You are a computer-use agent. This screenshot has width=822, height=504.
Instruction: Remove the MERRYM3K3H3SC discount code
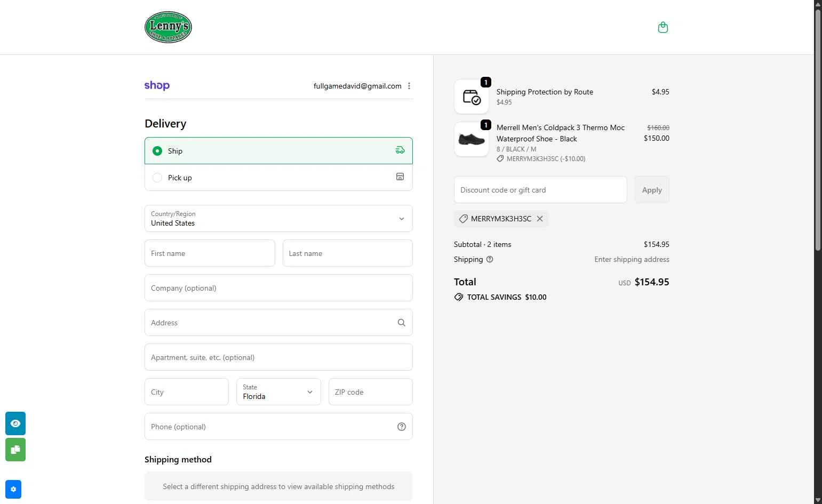coord(540,219)
